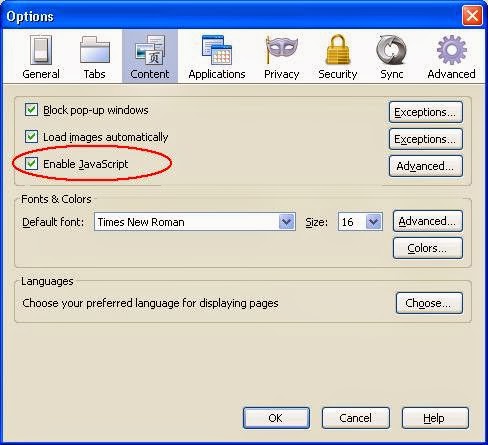Open Exceptions for loading images
The width and height of the screenshot is (488, 445).
[x=426, y=139]
